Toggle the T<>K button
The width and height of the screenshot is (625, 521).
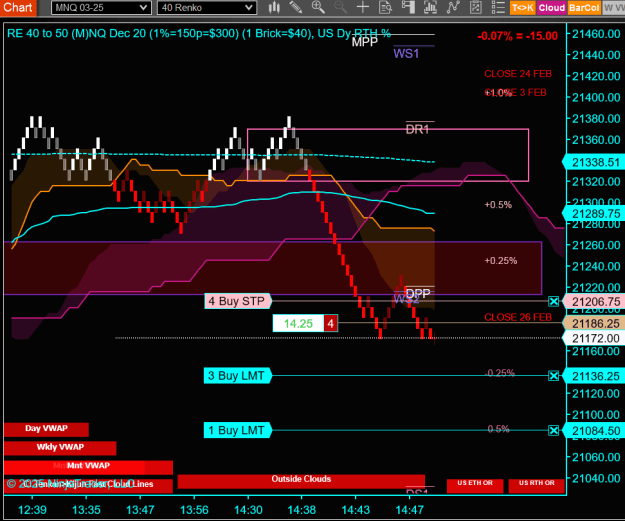(x=523, y=8)
